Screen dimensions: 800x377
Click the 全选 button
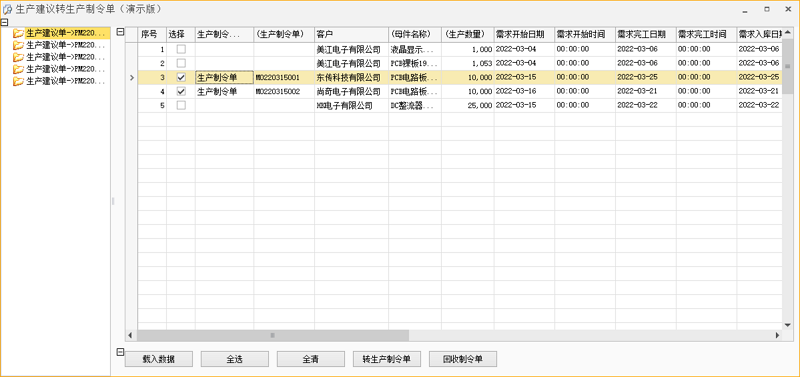coord(235,359)
